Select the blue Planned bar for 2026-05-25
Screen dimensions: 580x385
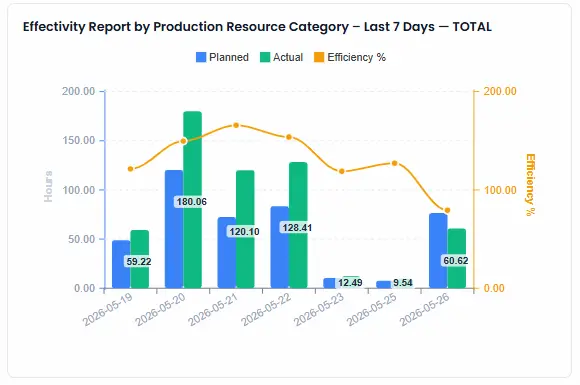coord(384,284)
